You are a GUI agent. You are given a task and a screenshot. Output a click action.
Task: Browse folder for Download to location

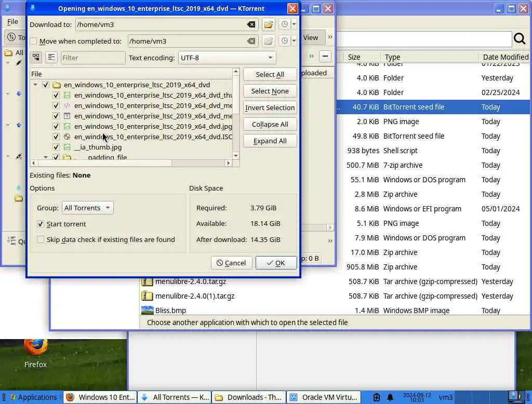point(269,24)
